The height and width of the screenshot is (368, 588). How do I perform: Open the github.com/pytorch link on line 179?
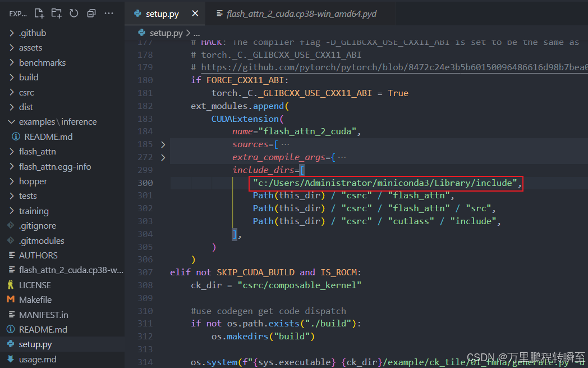(394, 67)
